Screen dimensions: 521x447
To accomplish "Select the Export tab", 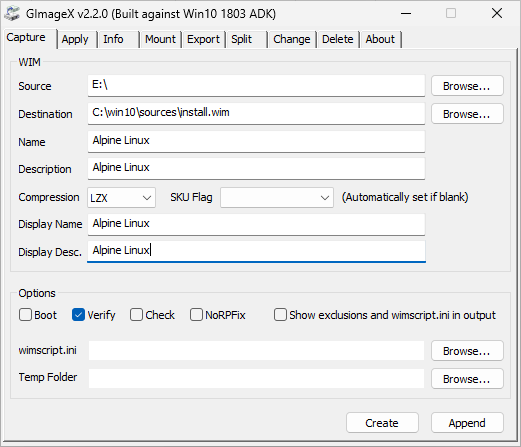I will (203, 39).
